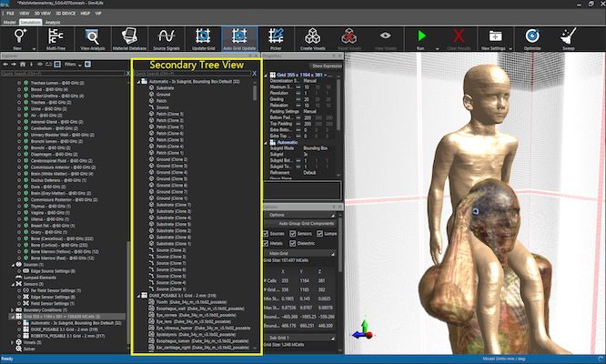Toggle the Sensors checkbox
This screenshot has height=364, width=606.
pos(293,233)
